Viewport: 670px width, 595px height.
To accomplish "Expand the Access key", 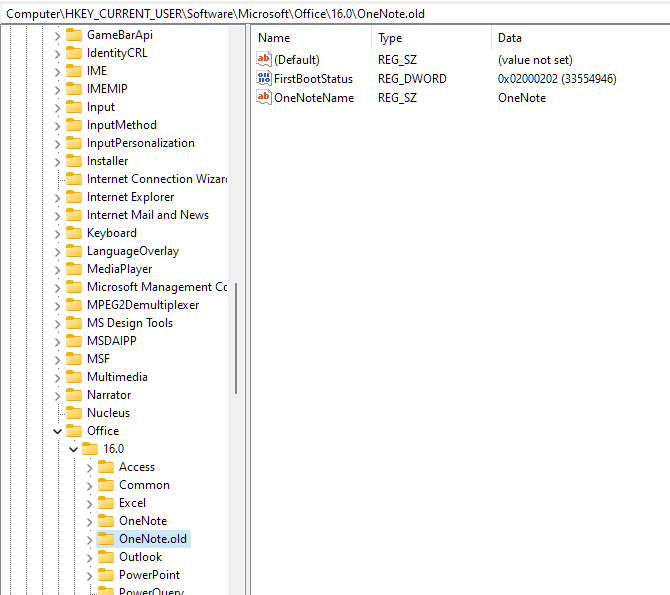I will [89, 468].
